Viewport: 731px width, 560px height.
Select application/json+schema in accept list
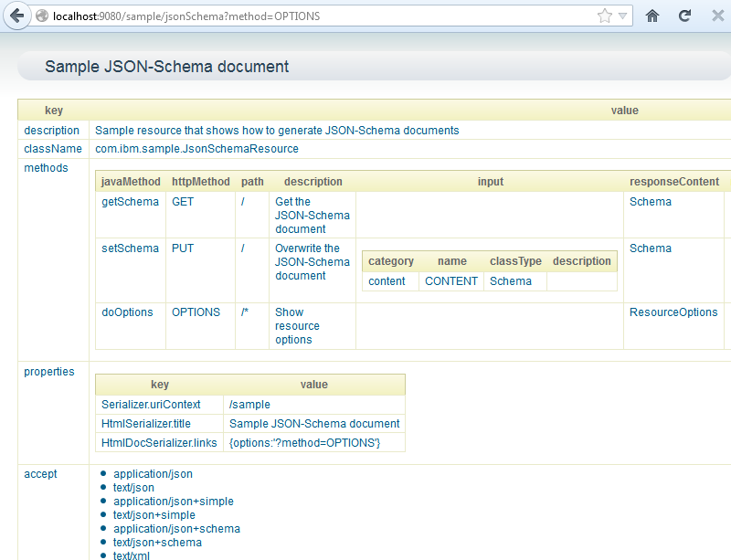[176, 529]
